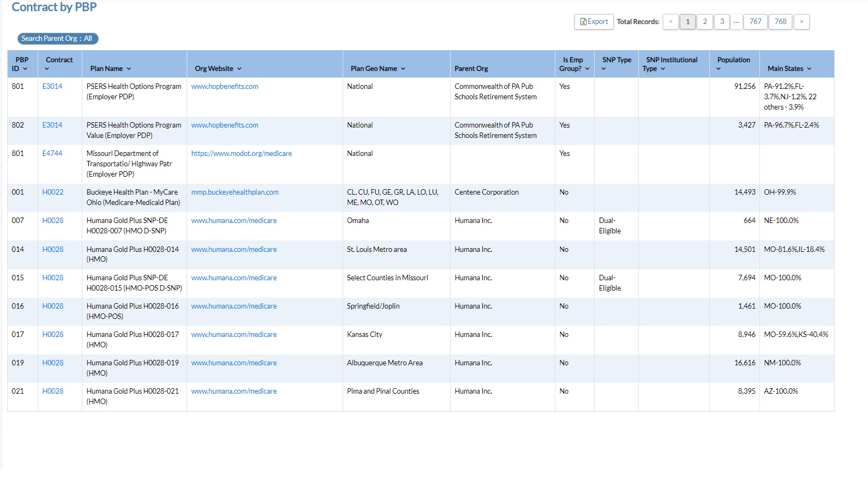Viewport: 868px width, 482px height.
Task: Expand the PBP ID column sort chevron
Action: pos(25,69)
